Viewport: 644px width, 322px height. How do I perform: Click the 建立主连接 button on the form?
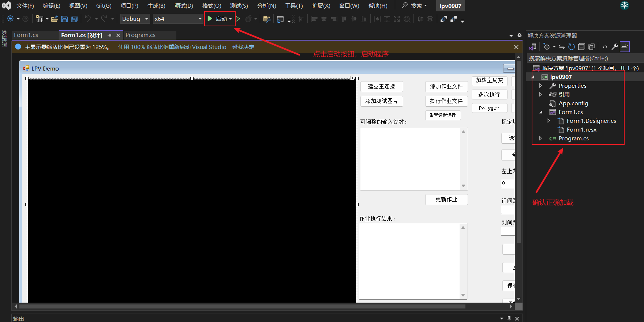click(x=382, y=87)
